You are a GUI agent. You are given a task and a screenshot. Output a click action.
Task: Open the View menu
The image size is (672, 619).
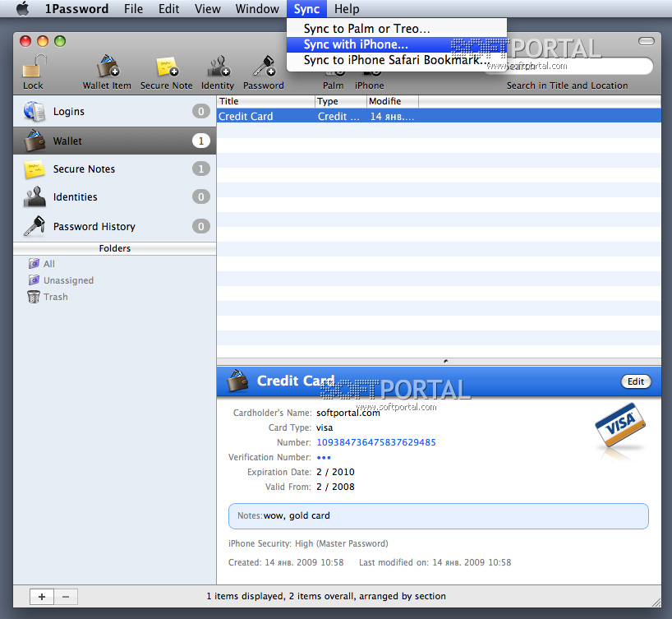tap(207, 8)
